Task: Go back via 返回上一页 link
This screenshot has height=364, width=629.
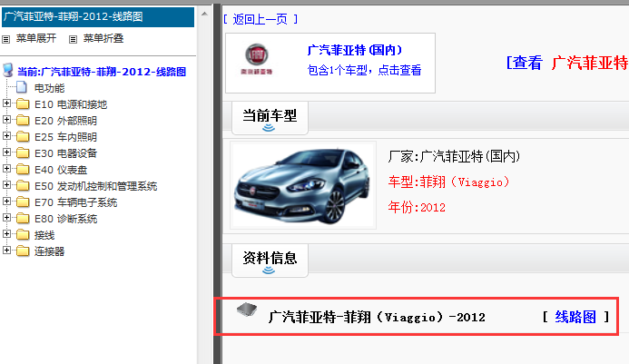Action: click(260, 19)
